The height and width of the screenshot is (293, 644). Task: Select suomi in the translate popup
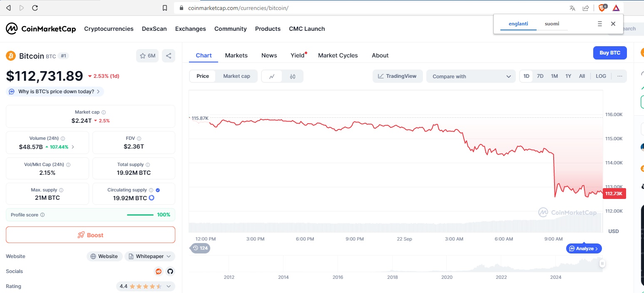coord(552,24)
